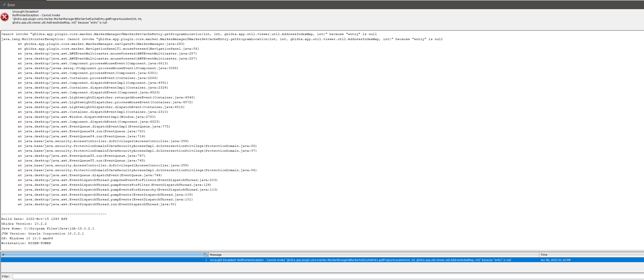The image size is (644, 280).
Task: Click the JVM Version Oracle Corporation line
Action: click(42, 234)
